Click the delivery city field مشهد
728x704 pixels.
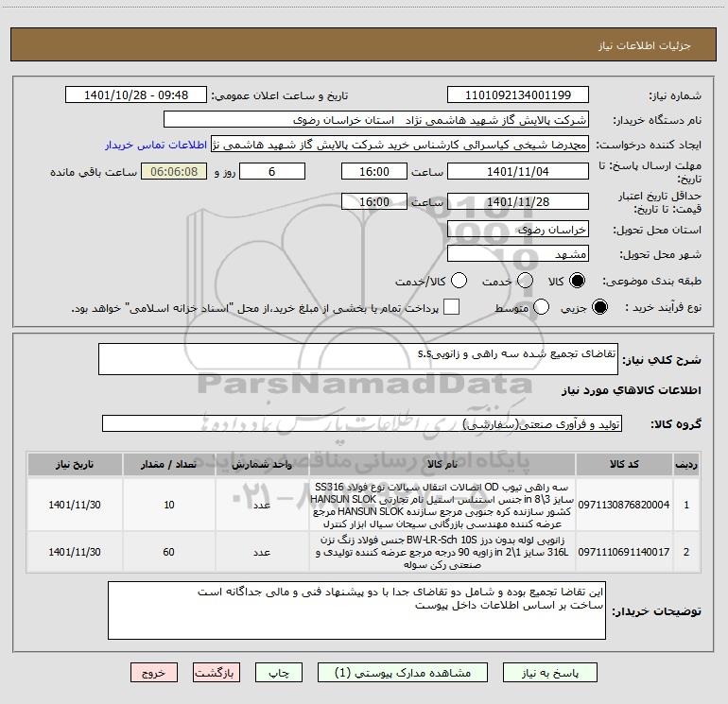[x=518, y=253]
